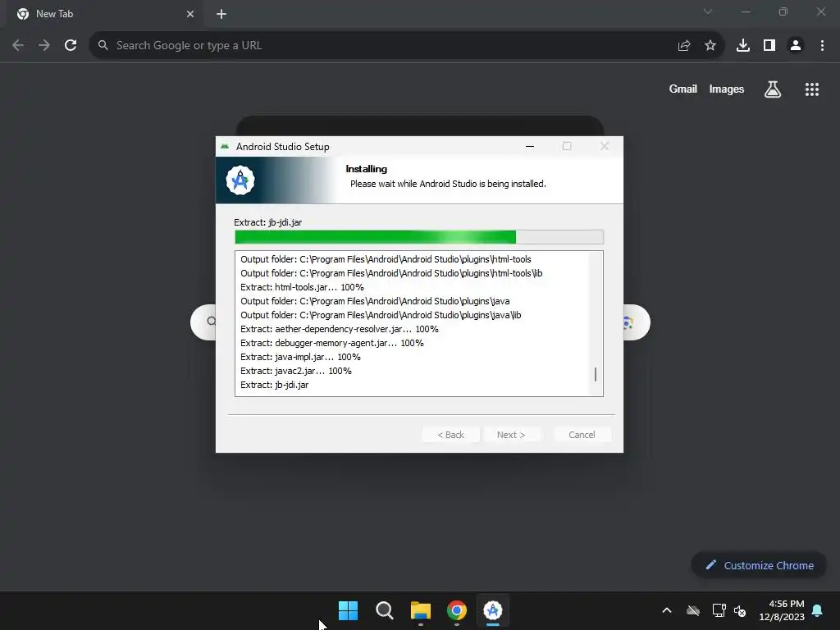Click Chrome back arrow icon

tap(18, 46)
